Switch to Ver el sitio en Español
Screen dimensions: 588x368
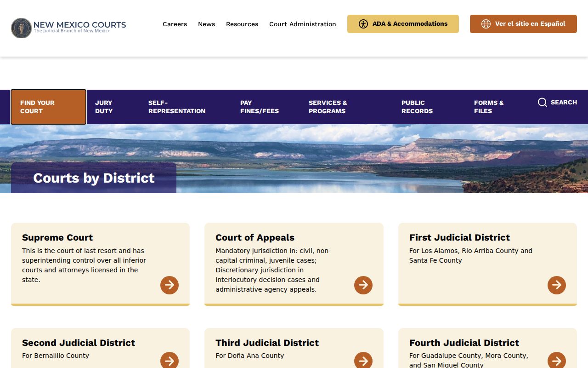coord(523,24)
